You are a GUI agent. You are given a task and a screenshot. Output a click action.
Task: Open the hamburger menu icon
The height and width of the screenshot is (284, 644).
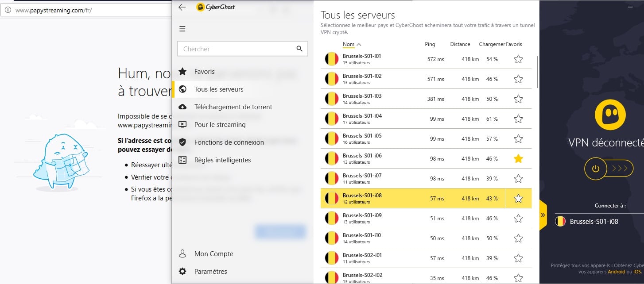coord(182,29)
